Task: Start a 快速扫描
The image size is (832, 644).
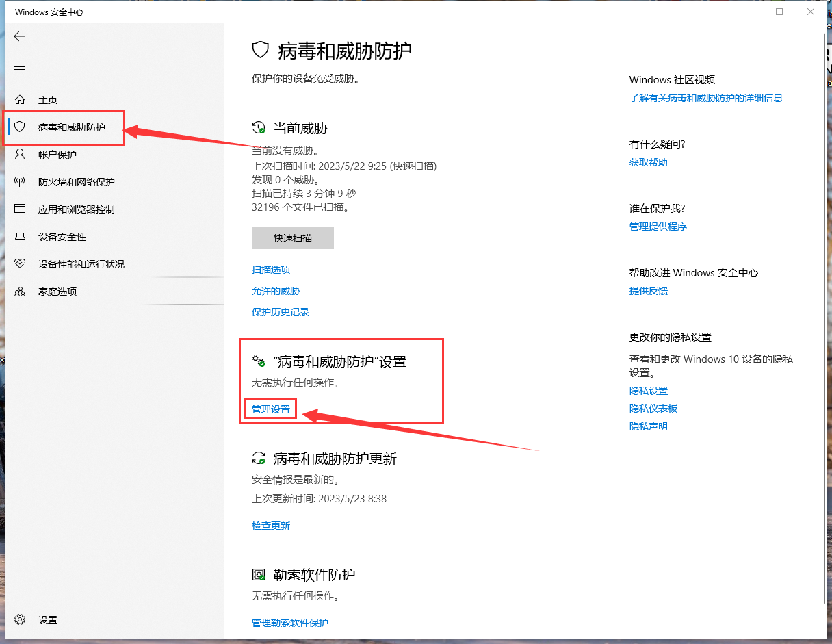Action: point(292,238)
